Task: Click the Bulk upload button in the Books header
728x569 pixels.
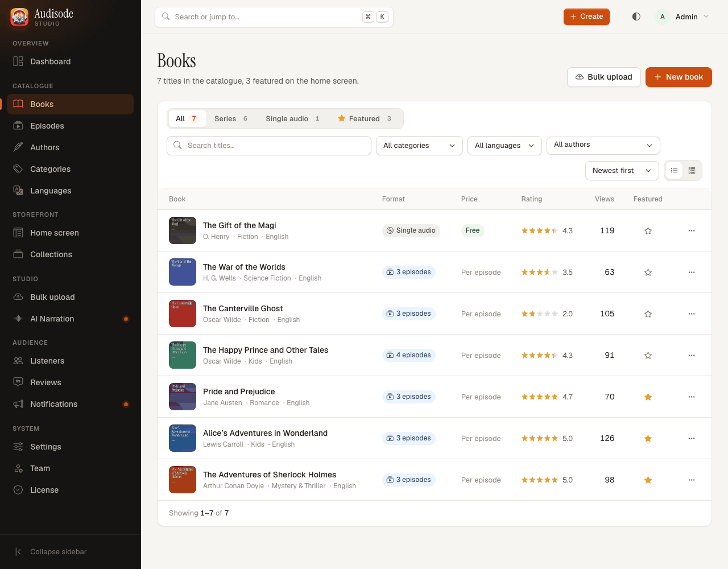Action: [x=603, y=77]
